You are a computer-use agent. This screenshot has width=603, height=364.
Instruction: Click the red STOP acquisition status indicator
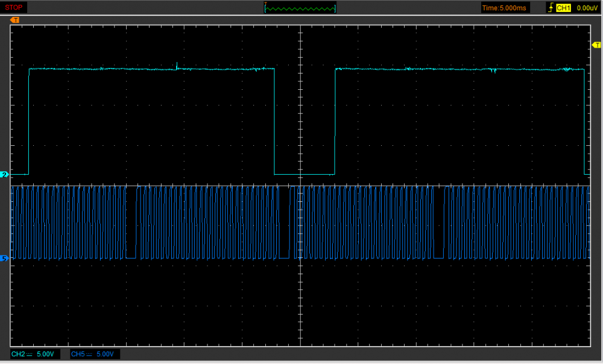(14, 7)
